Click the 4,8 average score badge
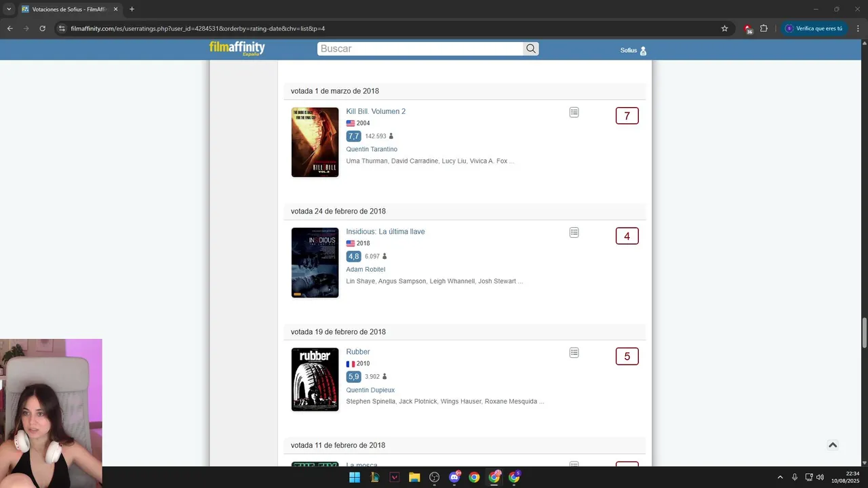Viewport: 868px width, 488px height. [x=353, y=256]
